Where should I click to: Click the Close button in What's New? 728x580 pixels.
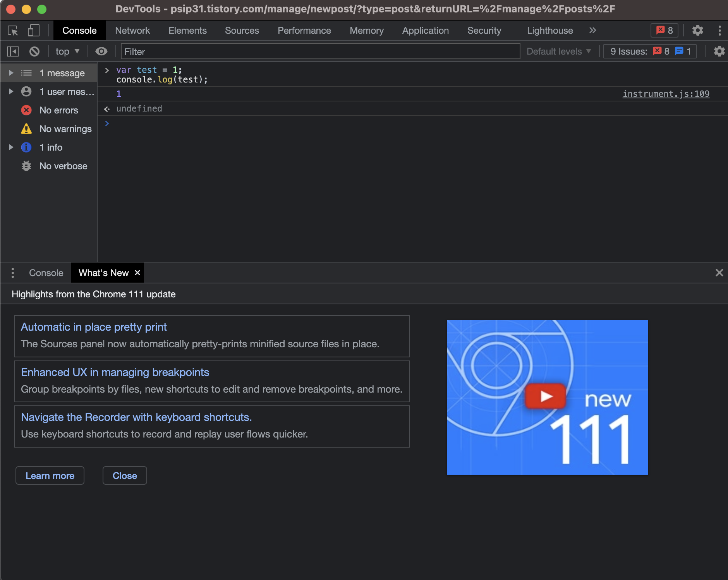tap(125, 475)
